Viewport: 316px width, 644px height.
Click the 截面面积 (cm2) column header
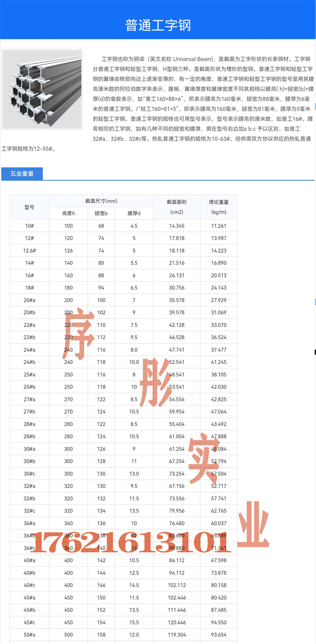click(x=177, y=207)
